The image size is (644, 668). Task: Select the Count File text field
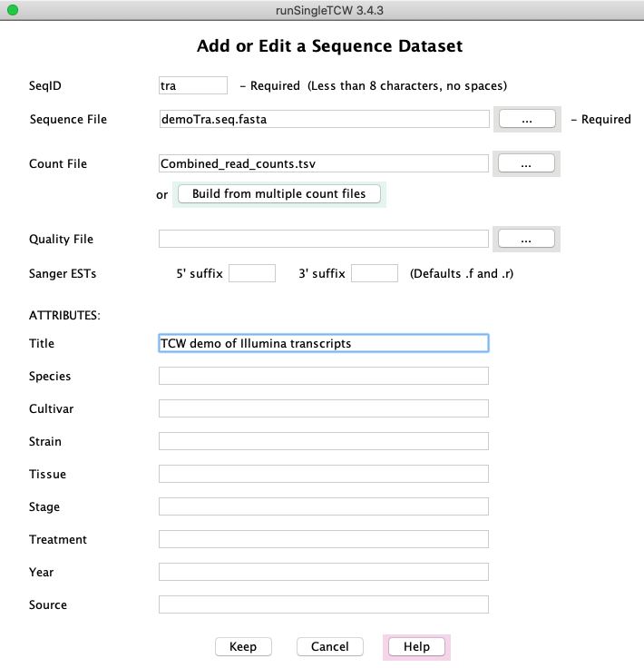(x=324, y=163)
